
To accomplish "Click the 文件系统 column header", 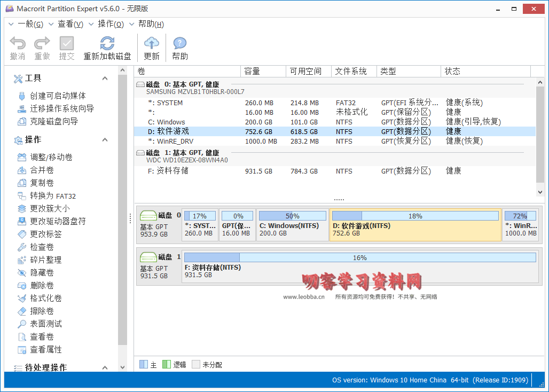I will click(351, 71).
